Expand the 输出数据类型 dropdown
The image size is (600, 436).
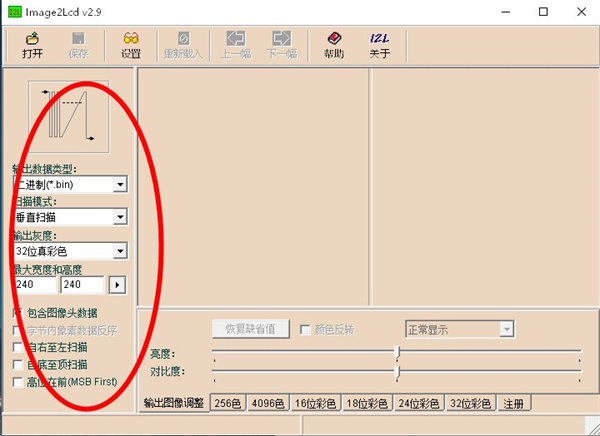[120, 185]
